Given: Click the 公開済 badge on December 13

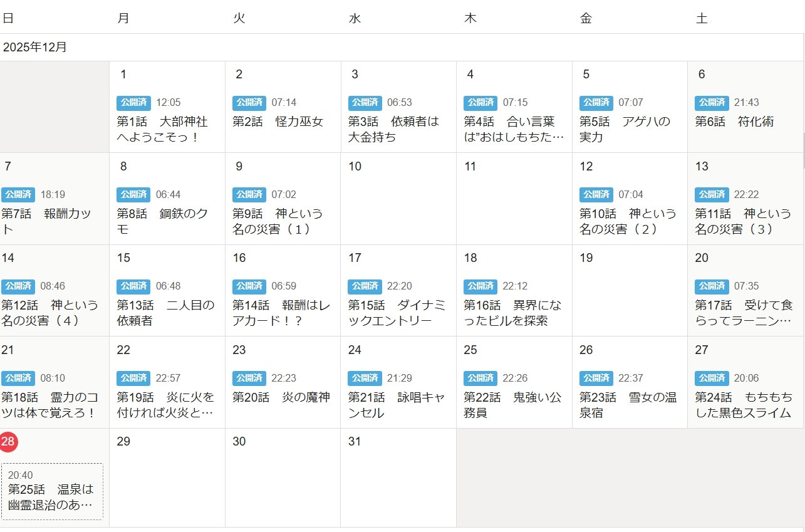Looking at the screenshot, I should pos(712,195).
